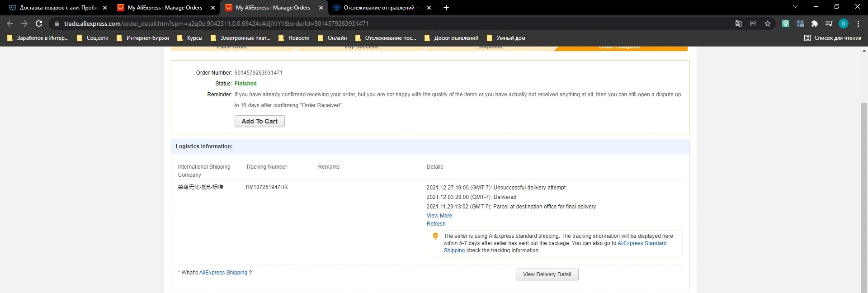The height and width of the screenshot is (293, 868).
Task: Click the 'Finished' status text
Action: coord(245,84)
